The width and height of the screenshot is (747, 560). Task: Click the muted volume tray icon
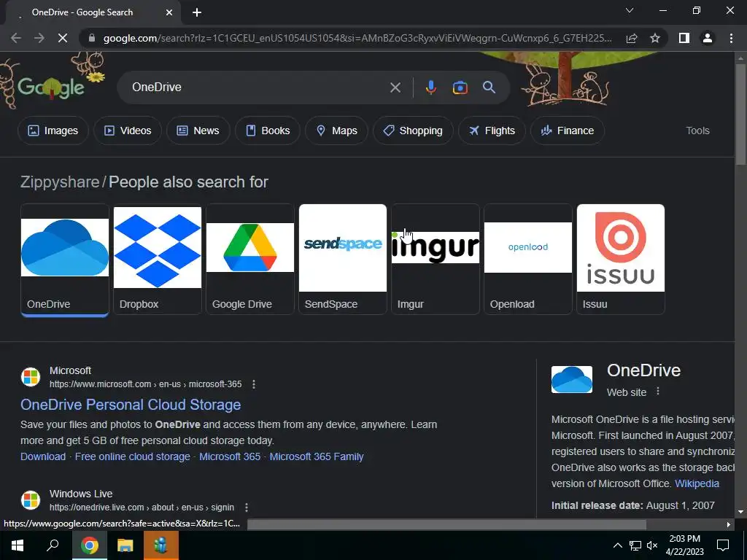[652, 545]
